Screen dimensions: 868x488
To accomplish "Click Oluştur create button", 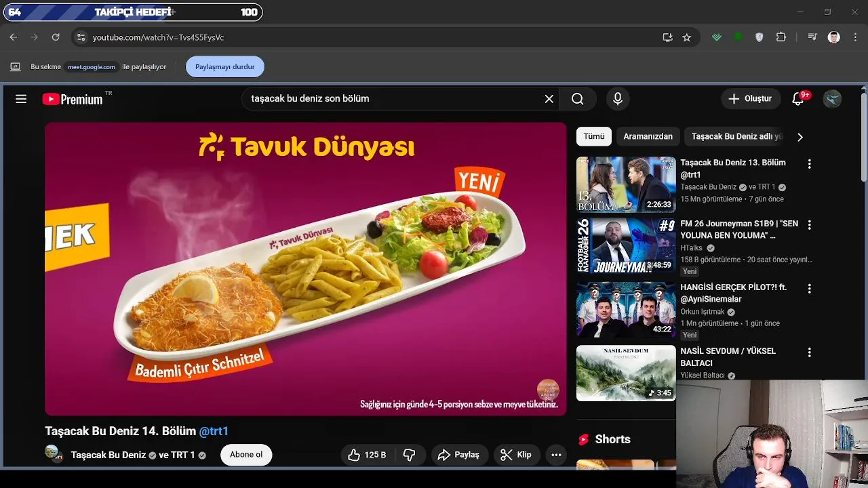I will 750,99.
